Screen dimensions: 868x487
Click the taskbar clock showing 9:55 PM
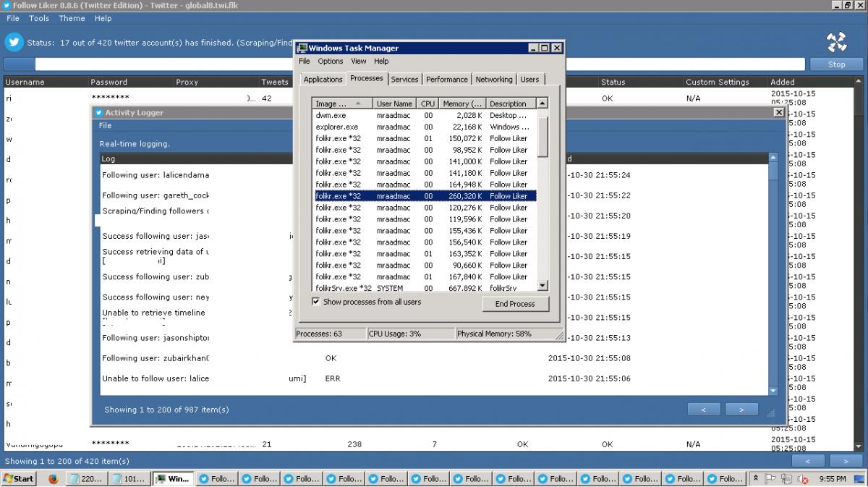point(833,478)
